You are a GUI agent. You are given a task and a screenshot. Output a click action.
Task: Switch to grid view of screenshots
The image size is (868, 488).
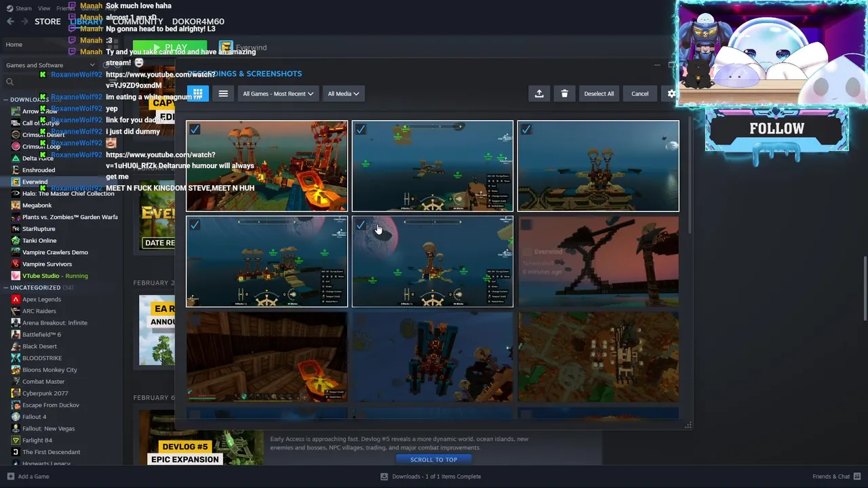tap(197, 94)
